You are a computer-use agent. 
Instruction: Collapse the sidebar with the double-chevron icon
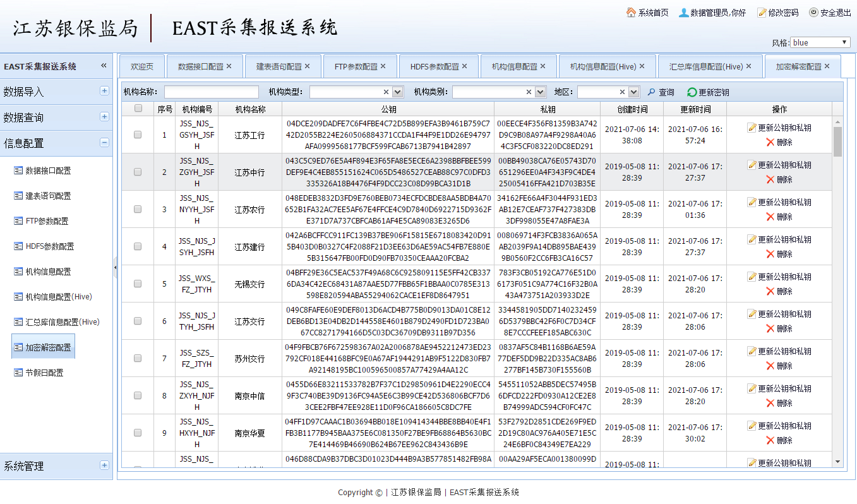click(x=104, y=66)
